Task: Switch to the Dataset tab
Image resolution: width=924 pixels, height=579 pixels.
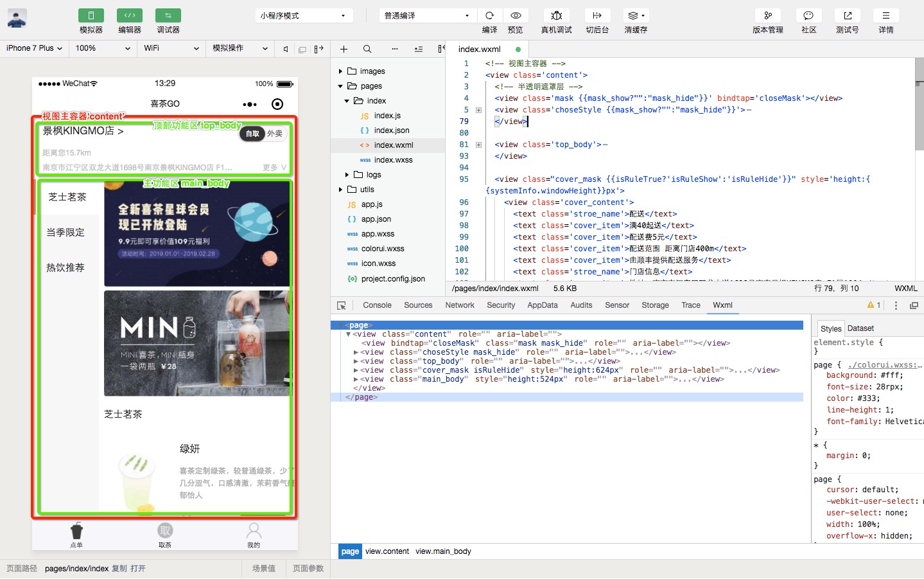Action: point(860,328)
